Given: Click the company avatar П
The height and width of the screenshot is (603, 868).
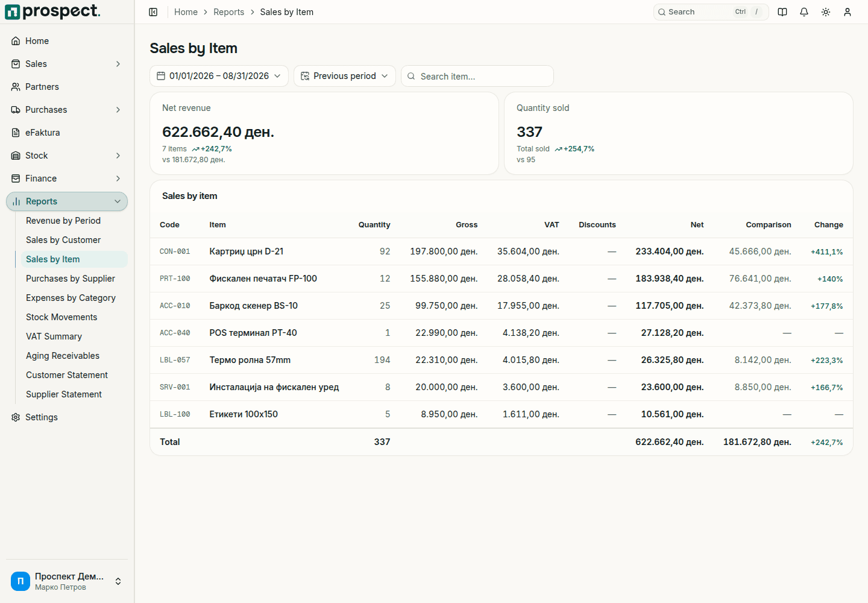Looking at the screenshot, I should click(20, 581).
